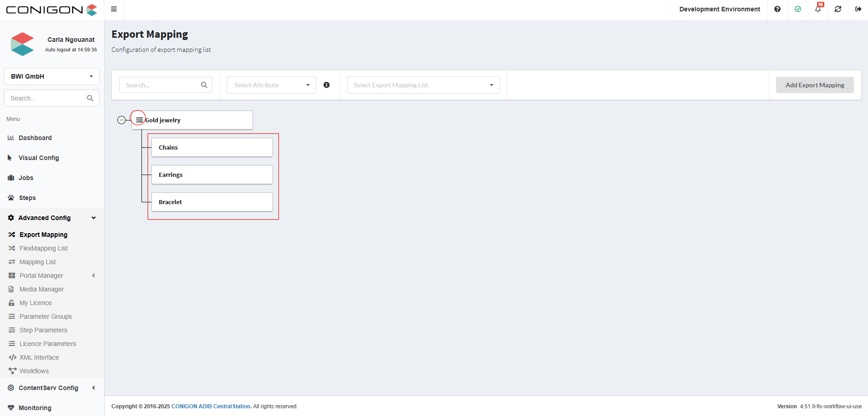Click the green status check icon
This screenshot has width=868, height=416.
coord(797,9)
